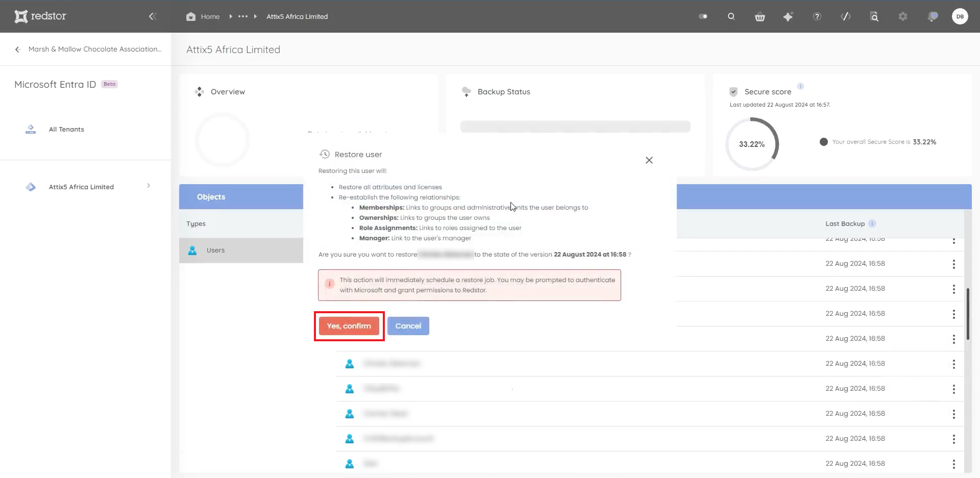This screenshot has width=980, height=478.
Task: Go back to Marsh & Mallow Chocolate Association
Action: 95,49
